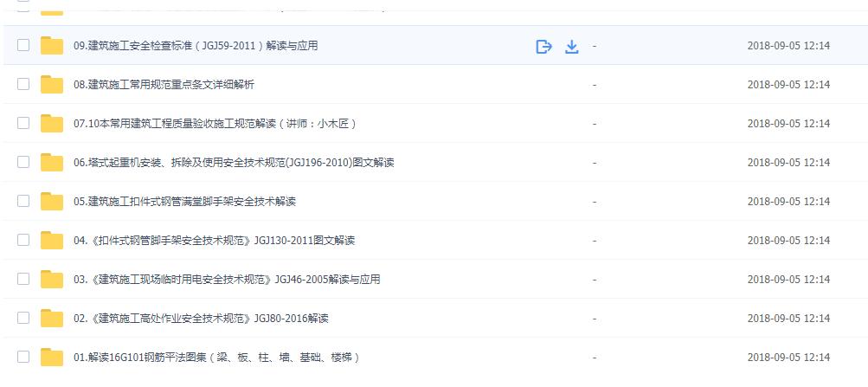Viewport: 868px width, 387px height.
Task: Click the size dash on row 08
Action: coord(594,85)
